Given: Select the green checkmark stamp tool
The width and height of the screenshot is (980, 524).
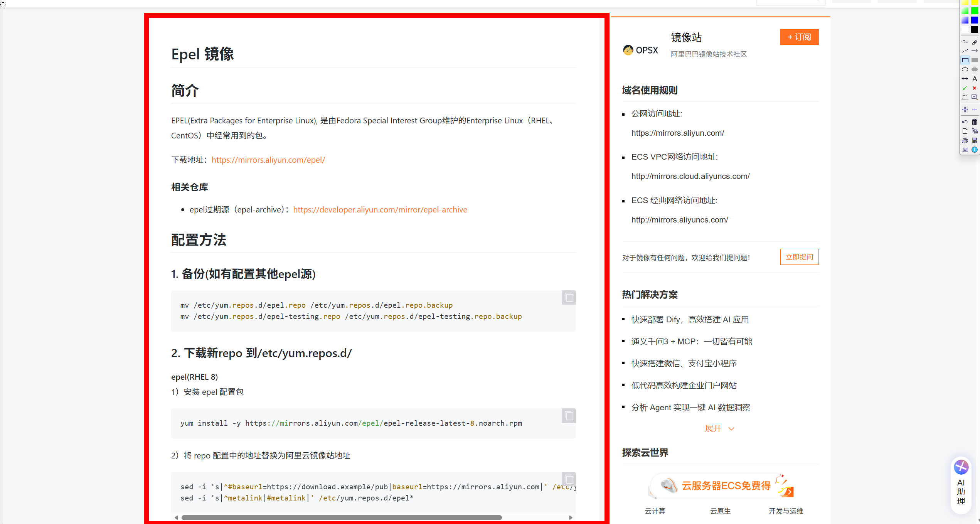Looking at the screenshot, I should (x=965, y=88).
